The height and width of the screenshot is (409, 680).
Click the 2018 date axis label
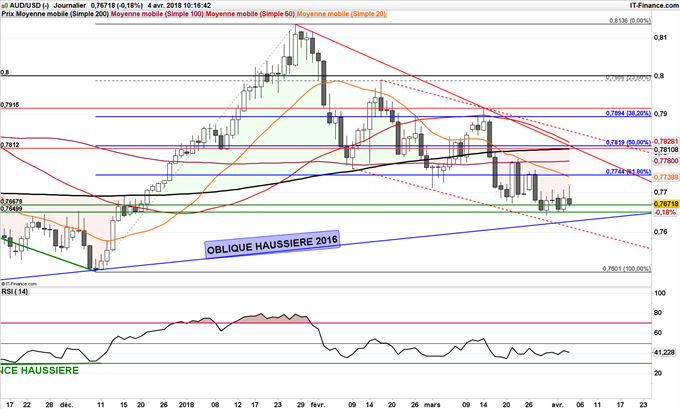[186, 405]
